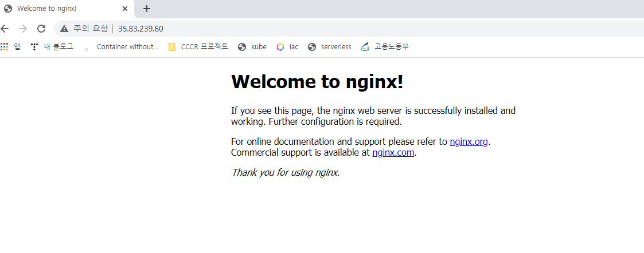Screen dimensions: 644x253
Task: Go forward with the browser forward arrow
Action: click(x=23, y=28)
